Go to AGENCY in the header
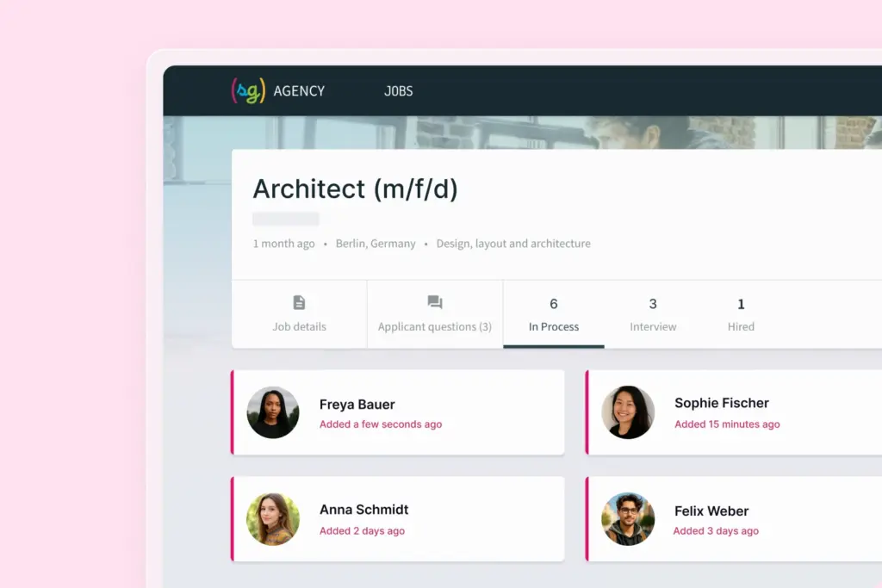The height and width of the screenshot is (588, 882). coord(299,91)
